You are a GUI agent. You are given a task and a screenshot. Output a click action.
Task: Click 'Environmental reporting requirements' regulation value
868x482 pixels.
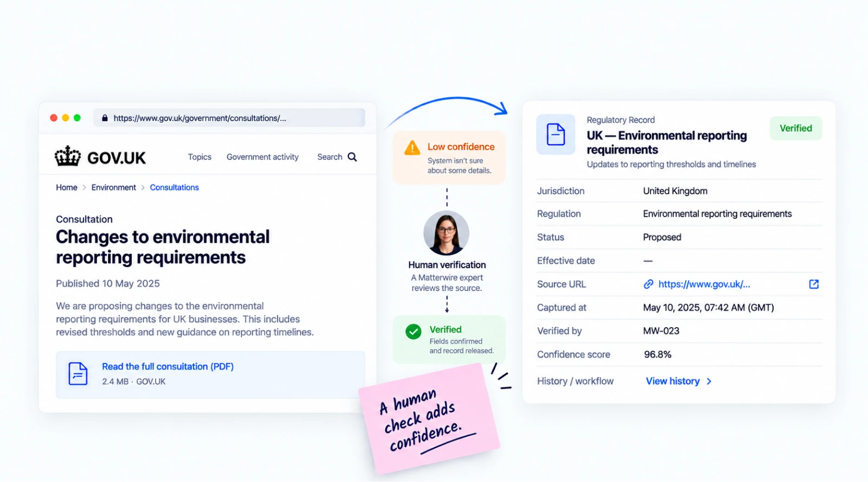(717, 214)
